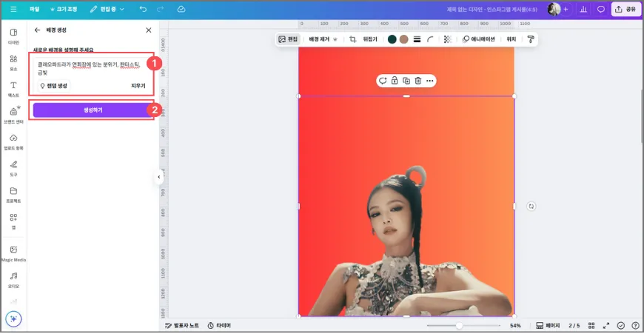Check cloud save status icon
Viewport: 644px width, 334px height.
181,9
